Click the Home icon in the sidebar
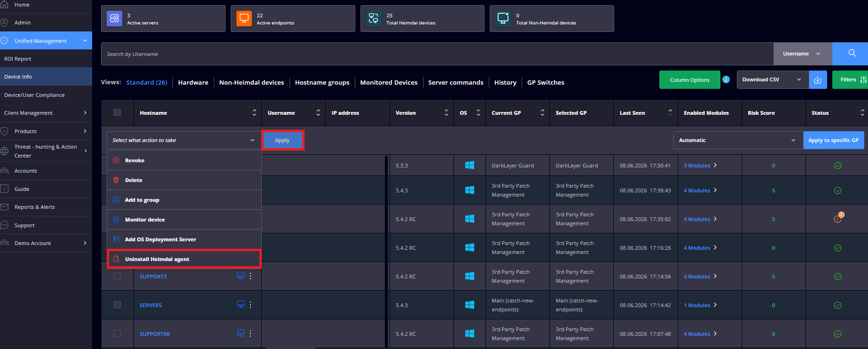The image size is (868, 349). (4, 5)
